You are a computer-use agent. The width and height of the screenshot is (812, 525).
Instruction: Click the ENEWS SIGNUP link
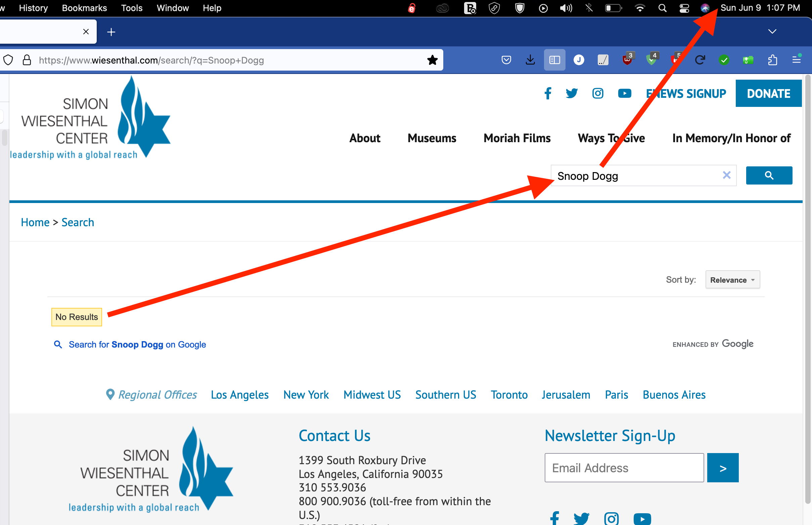click(686, 93)
